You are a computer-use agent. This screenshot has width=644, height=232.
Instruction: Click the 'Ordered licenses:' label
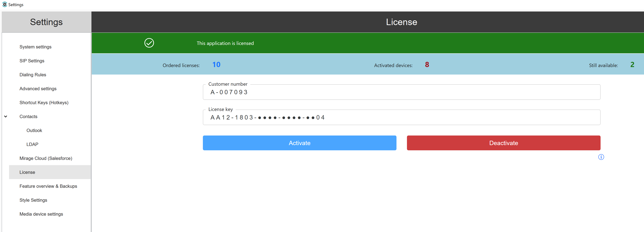[181, 65]
